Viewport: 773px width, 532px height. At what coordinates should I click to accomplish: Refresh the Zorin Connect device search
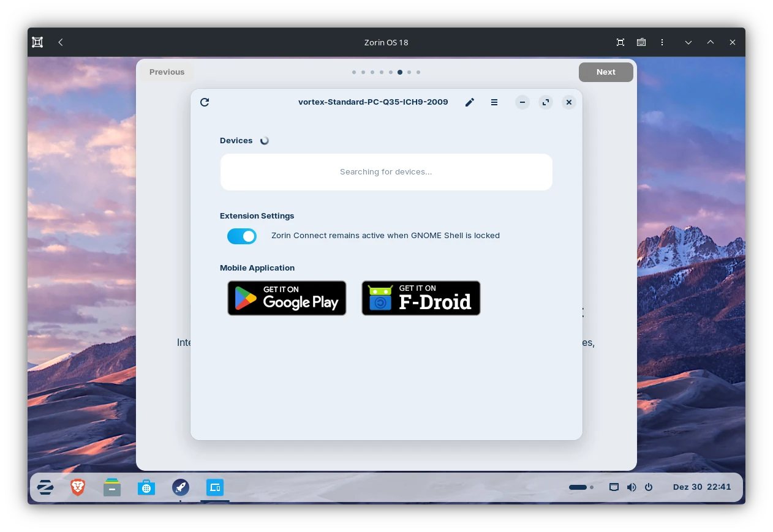click(205, 102)
